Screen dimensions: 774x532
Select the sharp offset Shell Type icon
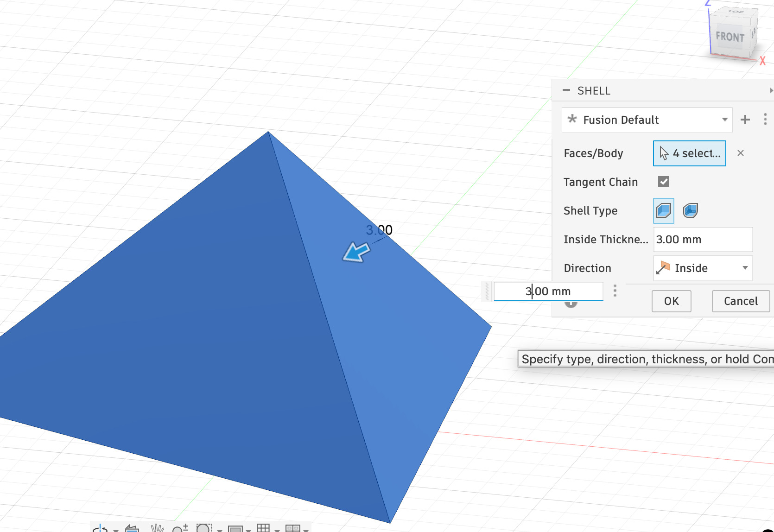click(x=664, y=211)
